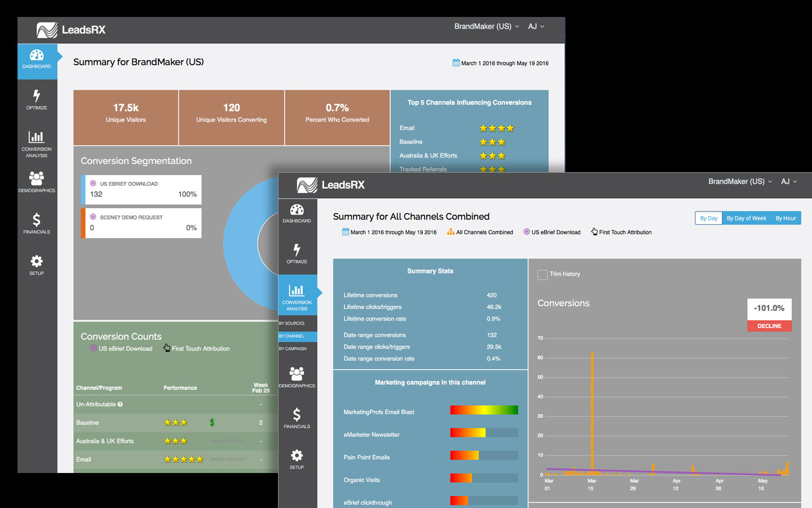Click First Touch Attribution filter in front window
812x508 pixels.
pos(625,232)
